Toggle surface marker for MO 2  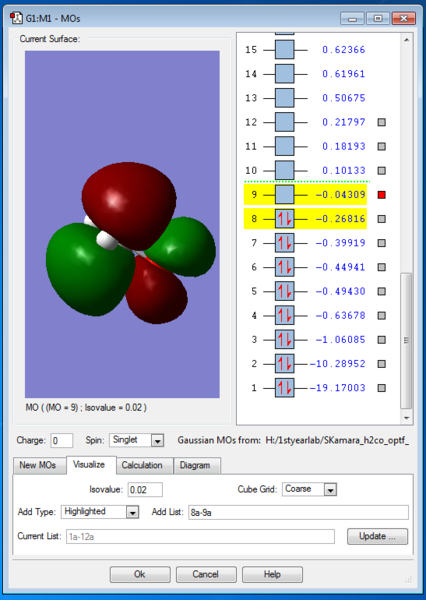pos(382,364)
